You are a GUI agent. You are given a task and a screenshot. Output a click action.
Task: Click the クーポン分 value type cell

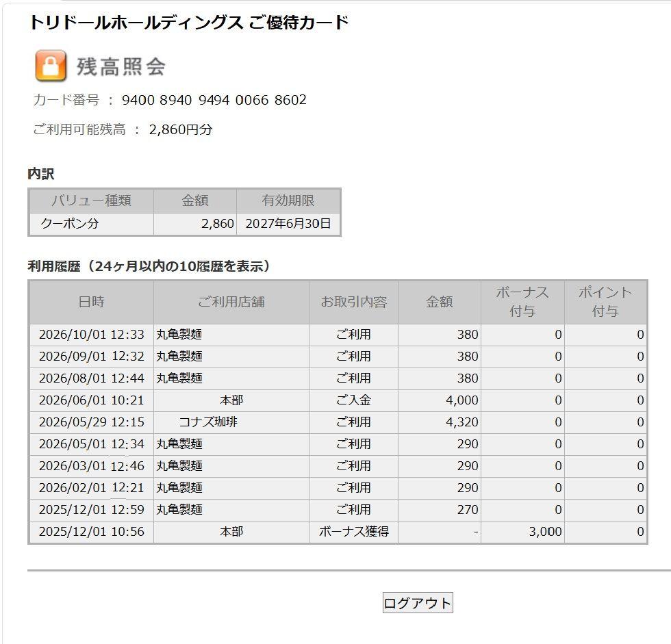point(91,224)
